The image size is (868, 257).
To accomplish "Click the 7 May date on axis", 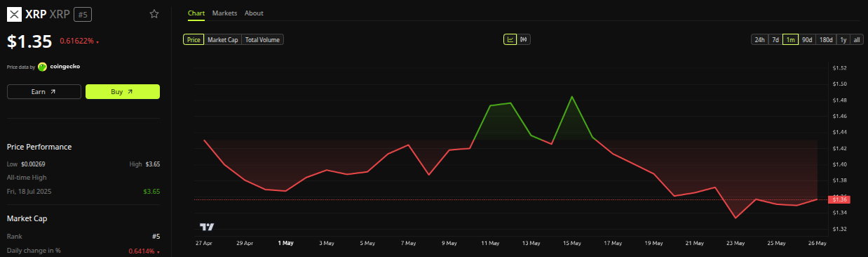I will pos(409,243).
